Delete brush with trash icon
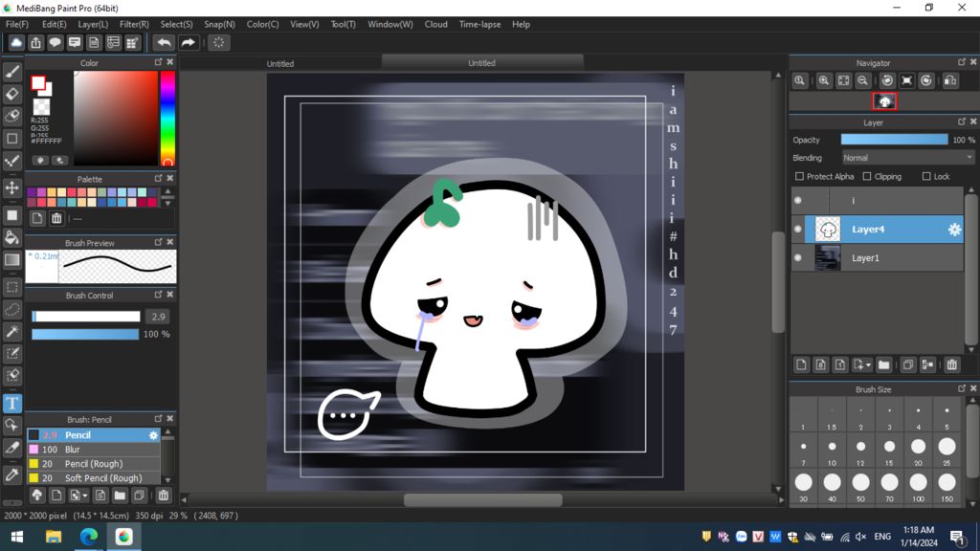 pyautogui.click(x=163, y=496)
